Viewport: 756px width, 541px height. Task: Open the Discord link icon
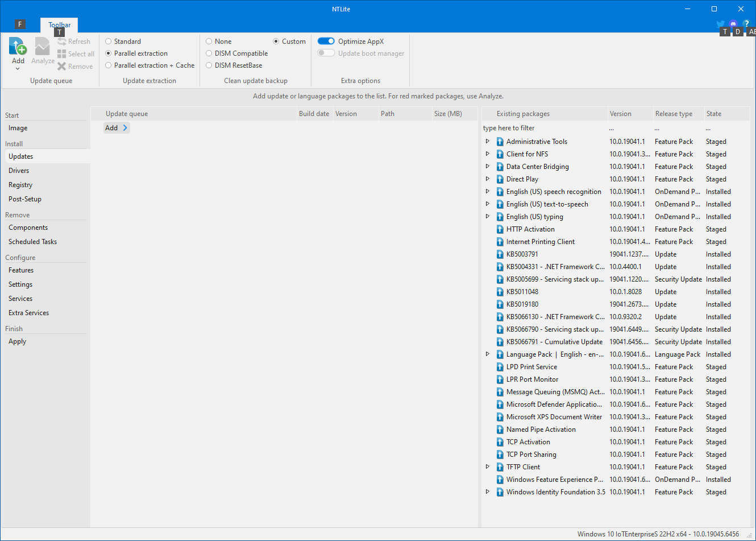coord(733,24)
